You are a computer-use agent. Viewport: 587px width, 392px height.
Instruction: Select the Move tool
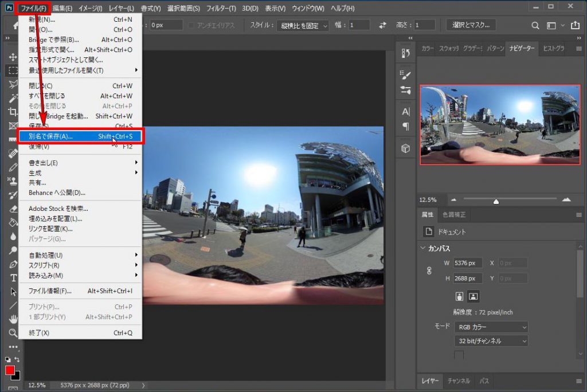point(13,57)
